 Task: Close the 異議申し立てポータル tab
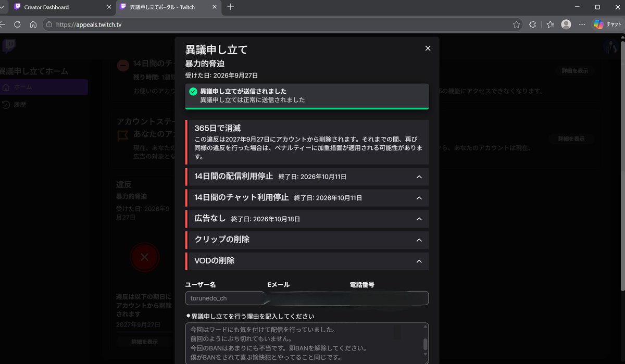coord(214,7)
